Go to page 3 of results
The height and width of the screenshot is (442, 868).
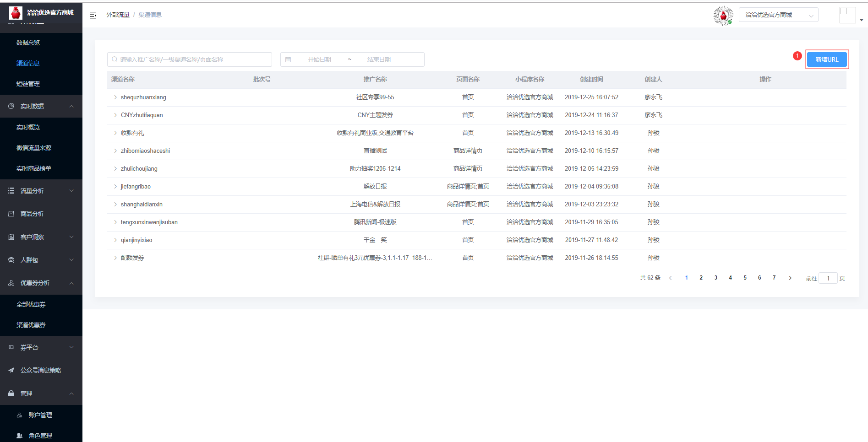click(715, 278)
